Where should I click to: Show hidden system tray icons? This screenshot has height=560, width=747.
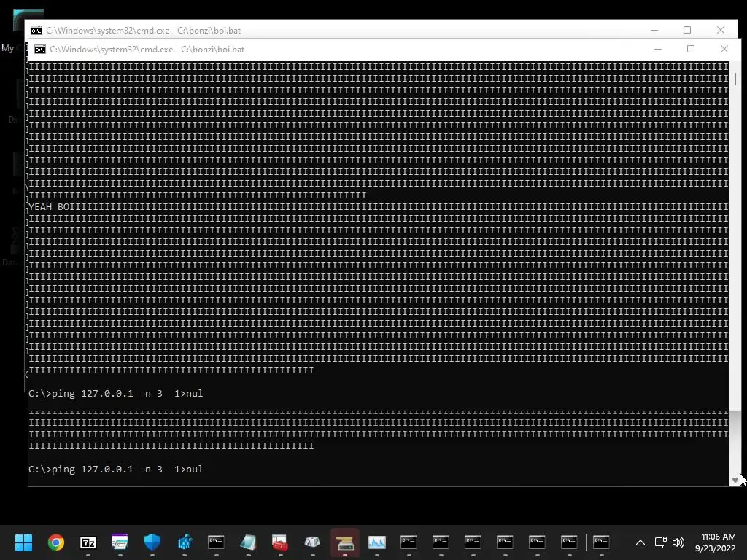(x=640, y=542)
